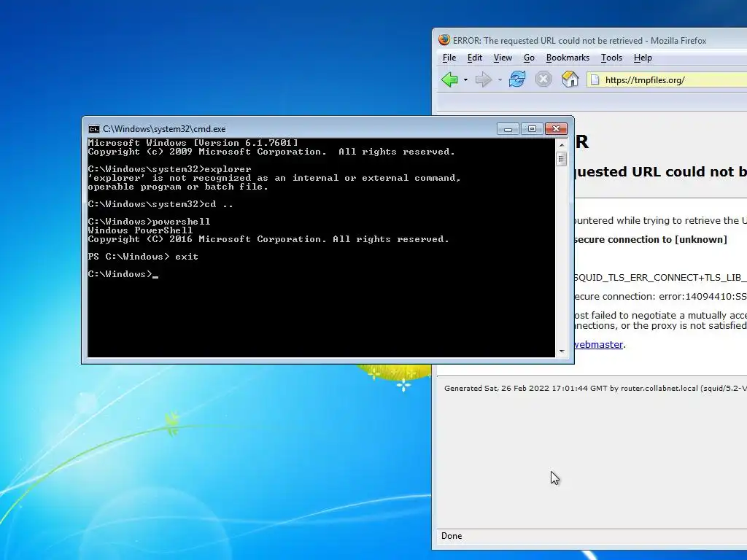The image size is (747, 560).
Task: Reload the page in Firefox
Action: [x=517, y=79]
